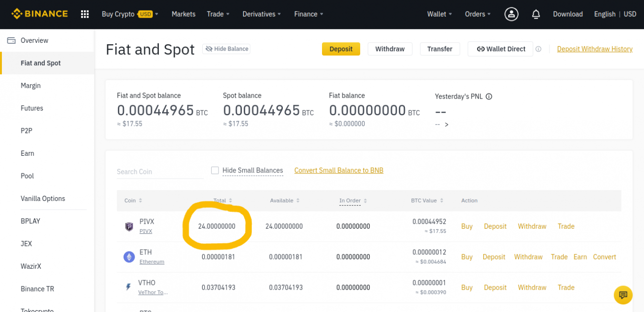Toggle Hide Balance
644x312 pixels.
[x=227, y=49]
